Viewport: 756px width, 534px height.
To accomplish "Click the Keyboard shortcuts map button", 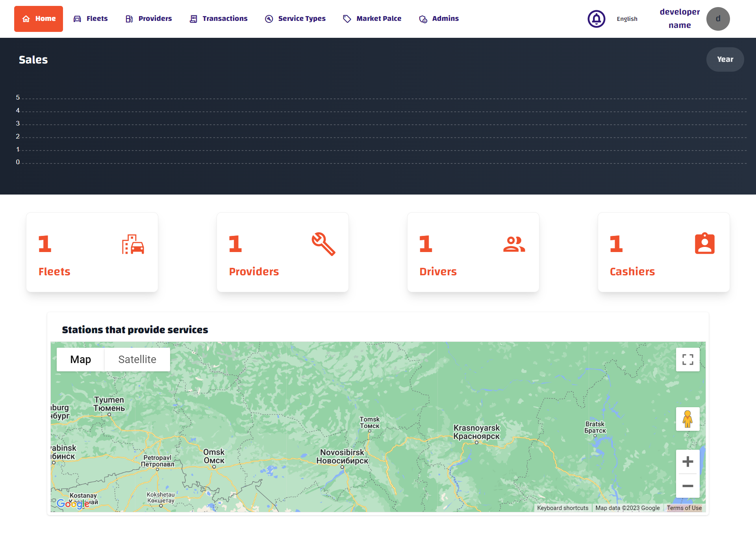I will [562, 508].
